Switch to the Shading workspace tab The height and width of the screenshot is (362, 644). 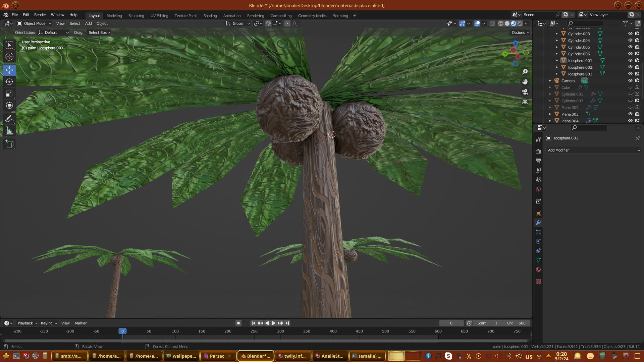click(x=210, y=16)
